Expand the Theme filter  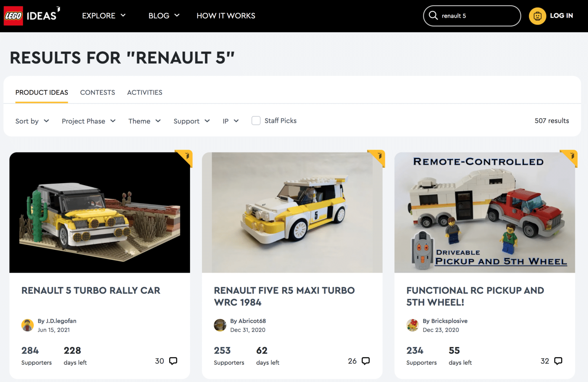click(x=144, y=121)
